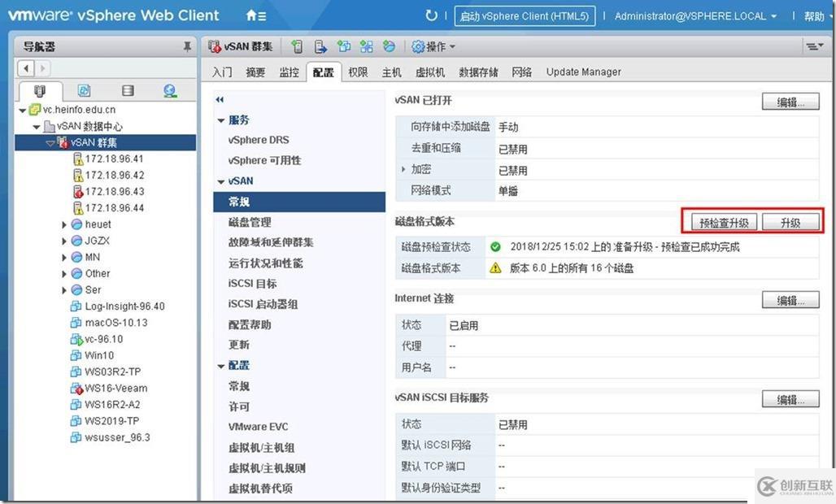
Task: Open the Storage navigator tab icon
Action: tap(128, 90)
